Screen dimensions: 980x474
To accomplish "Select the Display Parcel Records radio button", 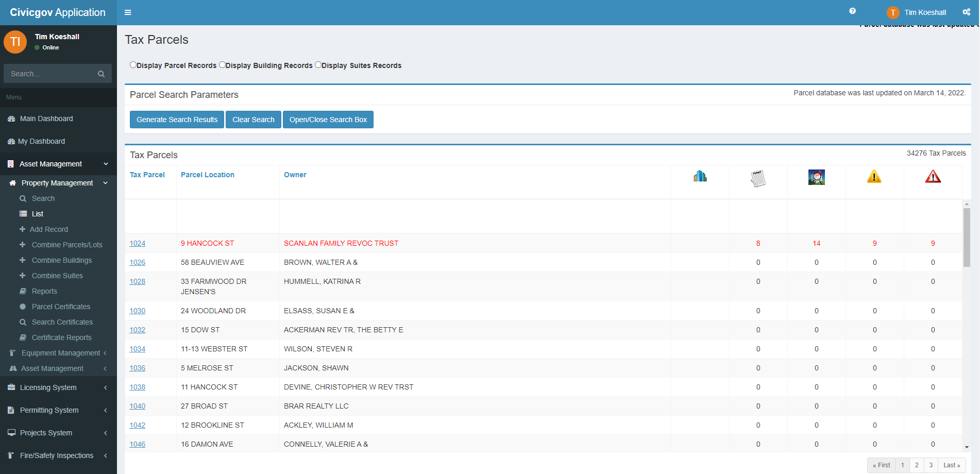I will click(x=133, y=64).
